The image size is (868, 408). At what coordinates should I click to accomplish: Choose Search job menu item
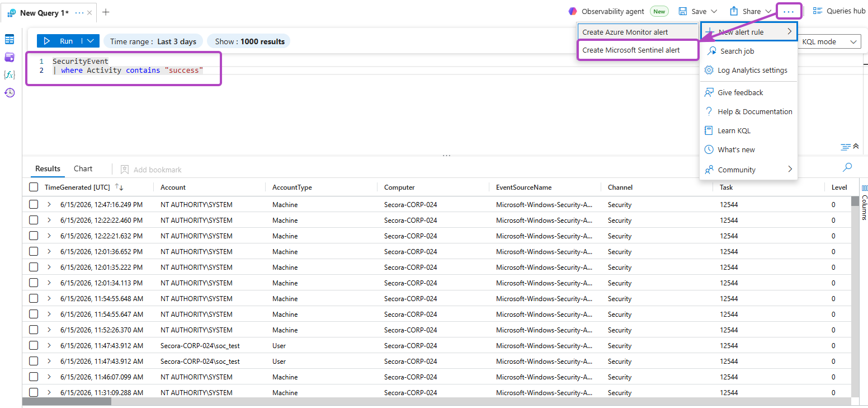point(749,51)
